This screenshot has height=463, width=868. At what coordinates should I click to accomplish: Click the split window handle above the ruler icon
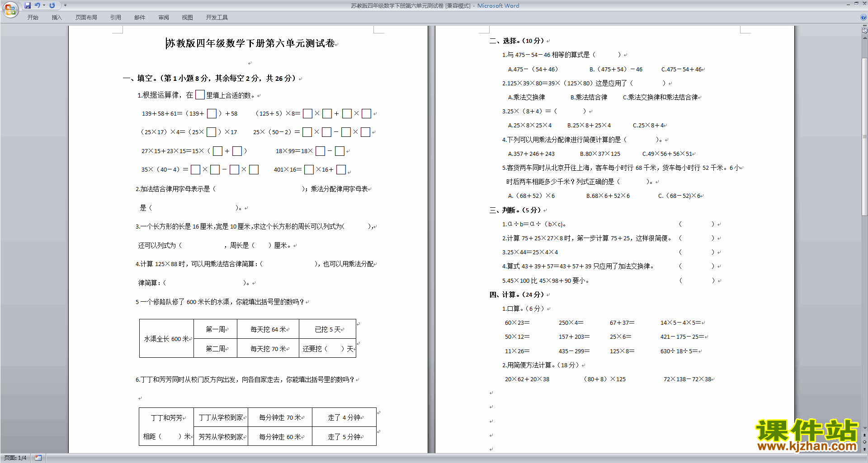(x=864, y=26)
